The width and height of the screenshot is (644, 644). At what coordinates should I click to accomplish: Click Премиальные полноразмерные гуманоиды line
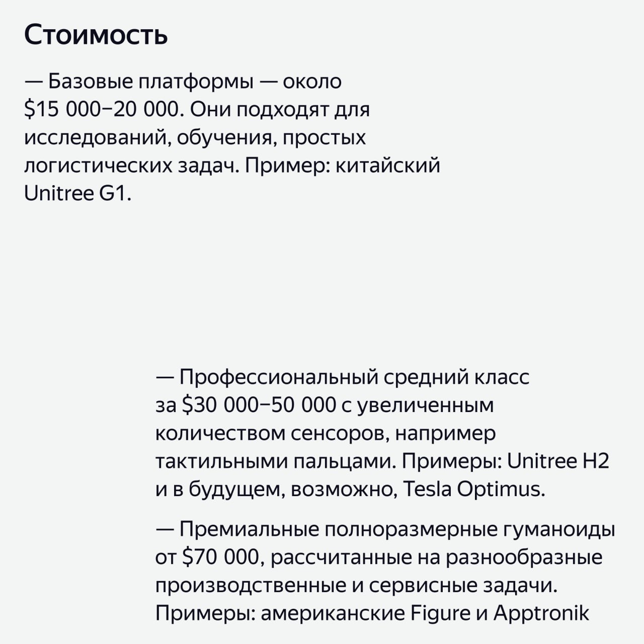(397, 530)
